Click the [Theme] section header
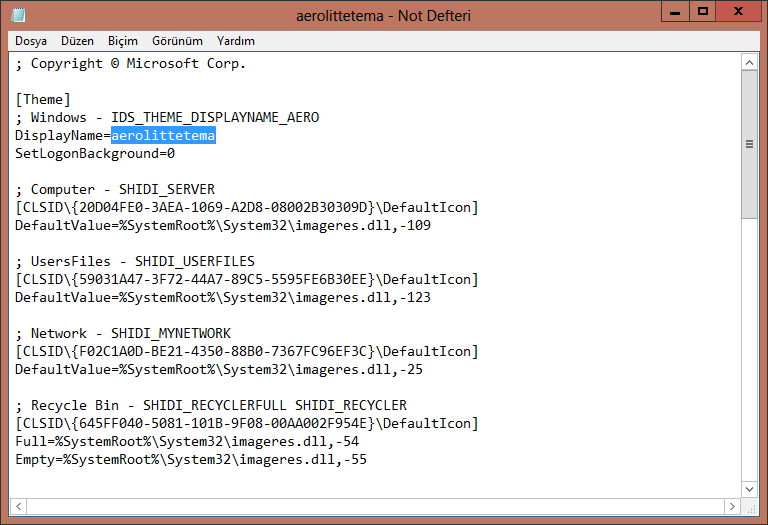The width and height of the screenshot is (768, 525). coord(43,100)
